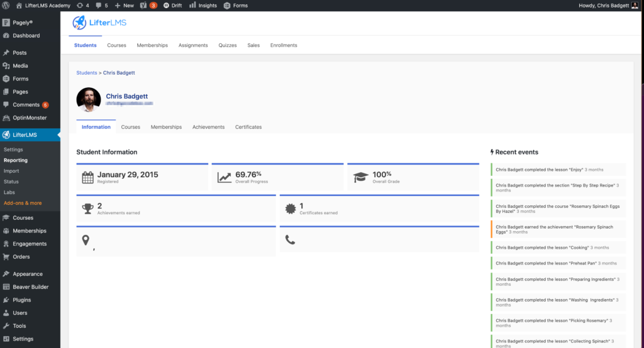Screen dimensions: 644x348
Task: Switch to the Courses reporting tab
Action: click(116, 45)
